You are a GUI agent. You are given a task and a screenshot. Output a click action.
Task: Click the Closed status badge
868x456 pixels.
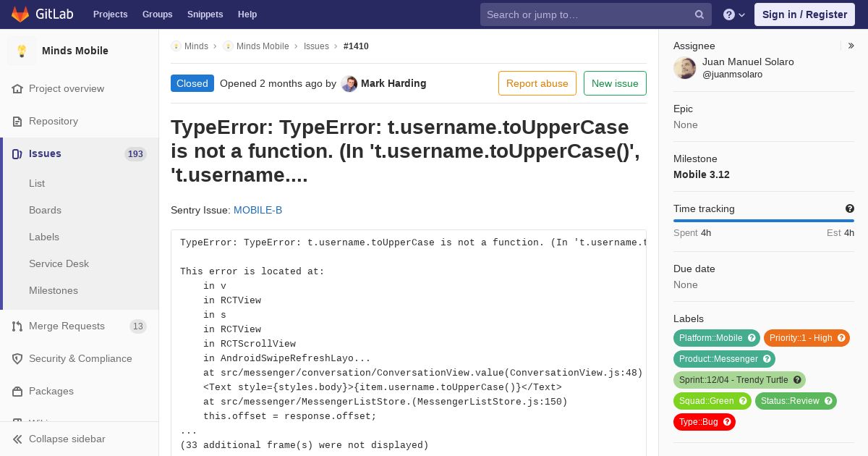[192, 83]
